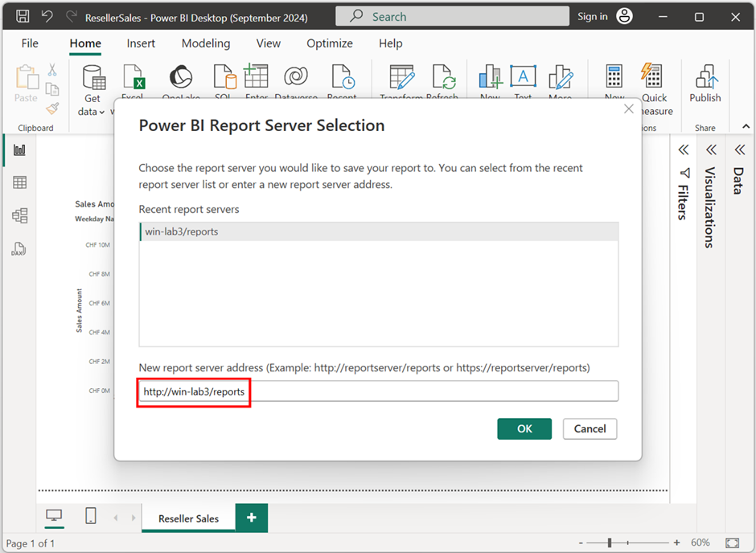Cut the selection with scissors icon
The height and width of the screenshot is (553, 756).
coord(52,70)
